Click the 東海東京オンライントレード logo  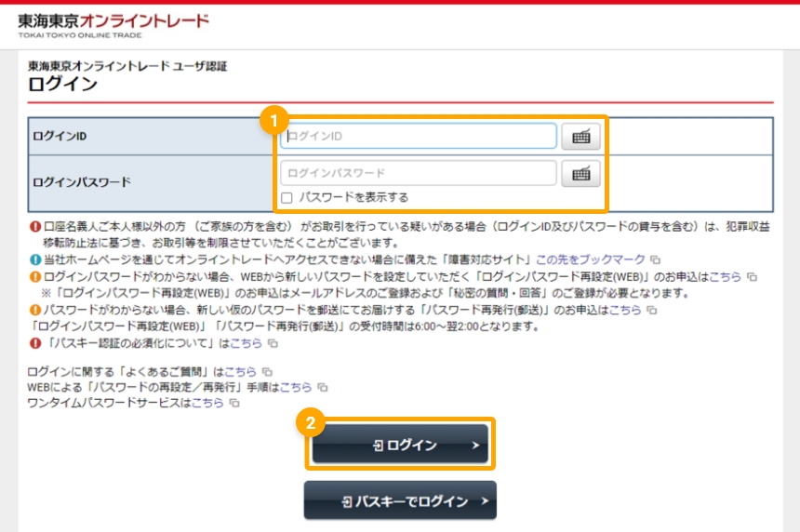(113, 25)
